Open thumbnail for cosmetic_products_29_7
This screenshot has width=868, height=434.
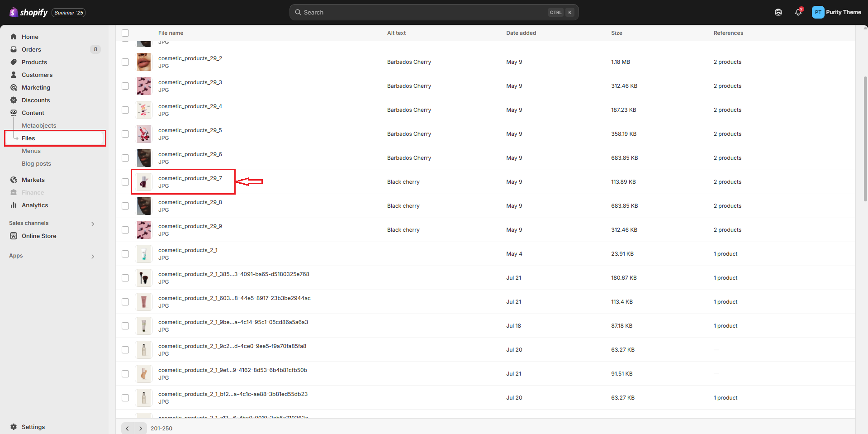pyautogui.click(x=144, y=182)
